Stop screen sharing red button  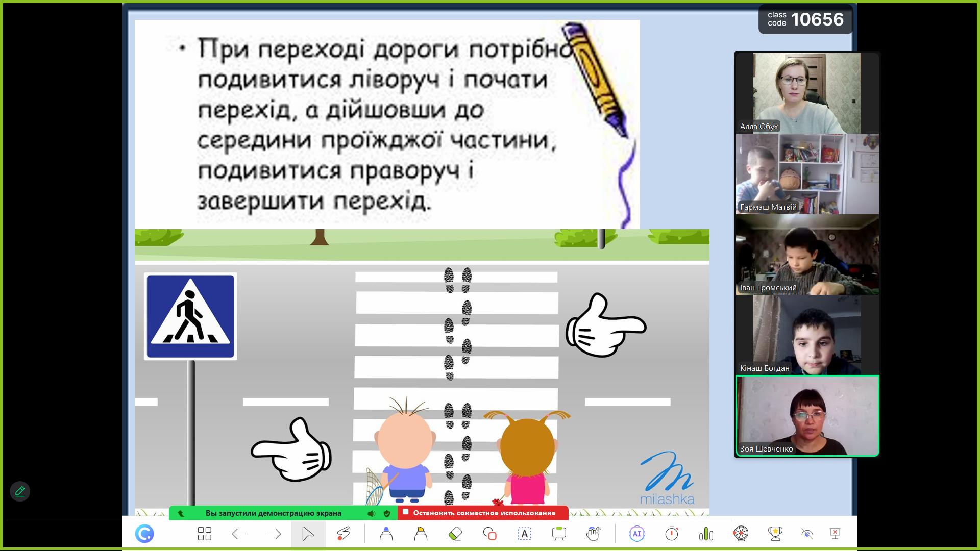[483, 513]
